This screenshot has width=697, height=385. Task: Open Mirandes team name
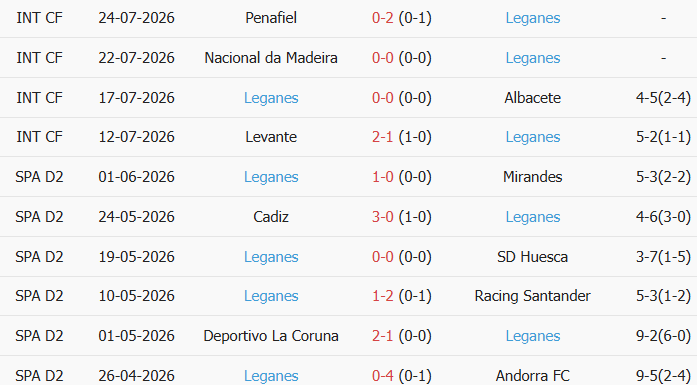click(x=533, y=177)
